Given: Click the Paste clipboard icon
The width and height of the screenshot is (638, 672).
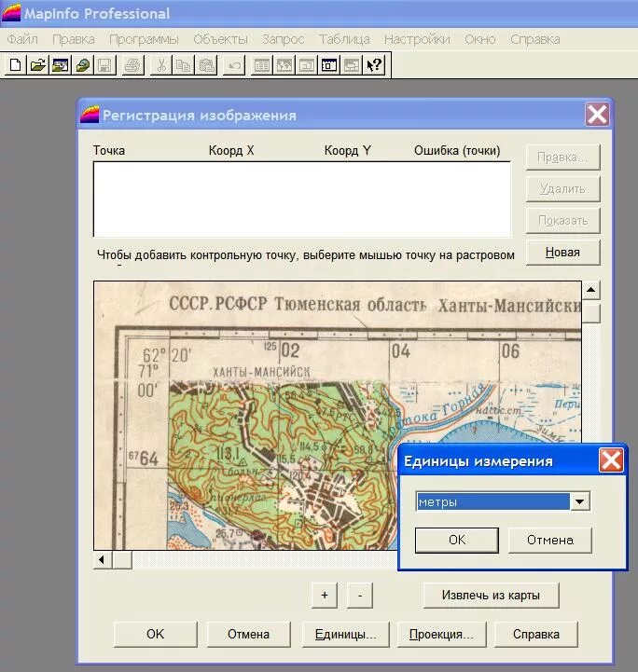Looking at the screenshot, I should [x=206, y=65].
